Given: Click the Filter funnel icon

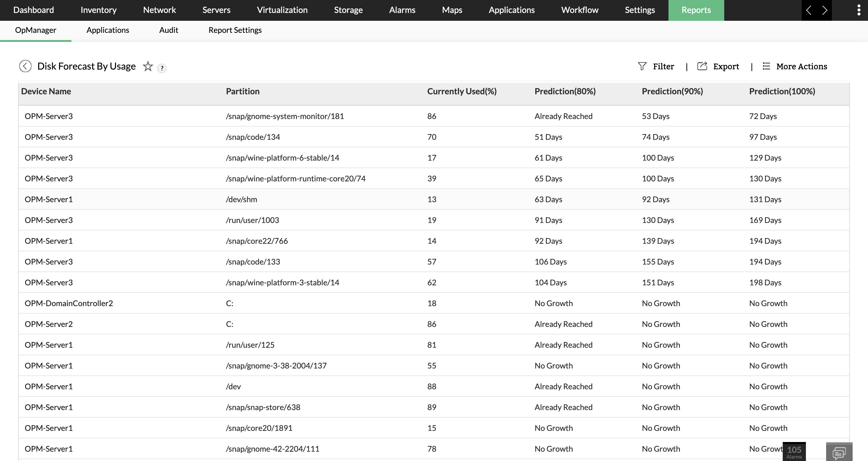Looking at the screenshot, I should coord(642,66).
